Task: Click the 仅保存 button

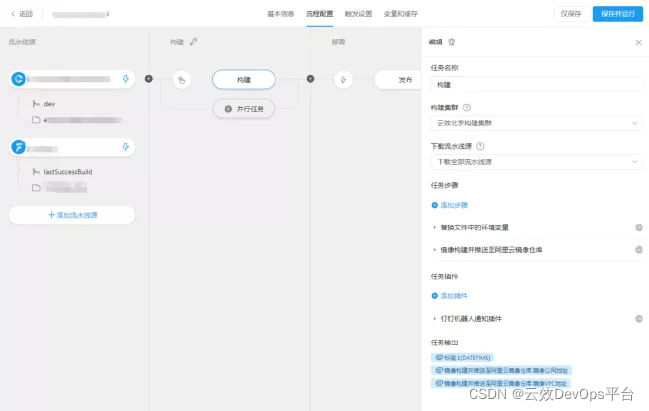Action: 571,14
